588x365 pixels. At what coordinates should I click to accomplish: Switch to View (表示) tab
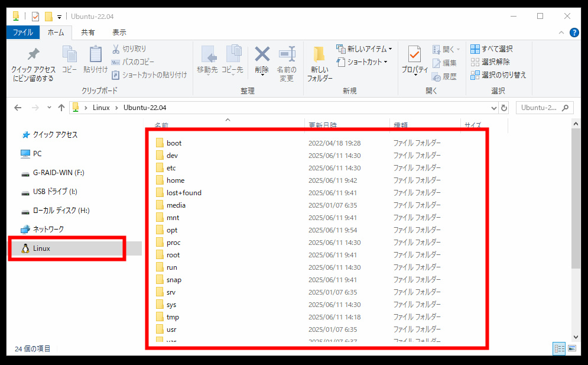pyautogui.click(x=119, y=33)
